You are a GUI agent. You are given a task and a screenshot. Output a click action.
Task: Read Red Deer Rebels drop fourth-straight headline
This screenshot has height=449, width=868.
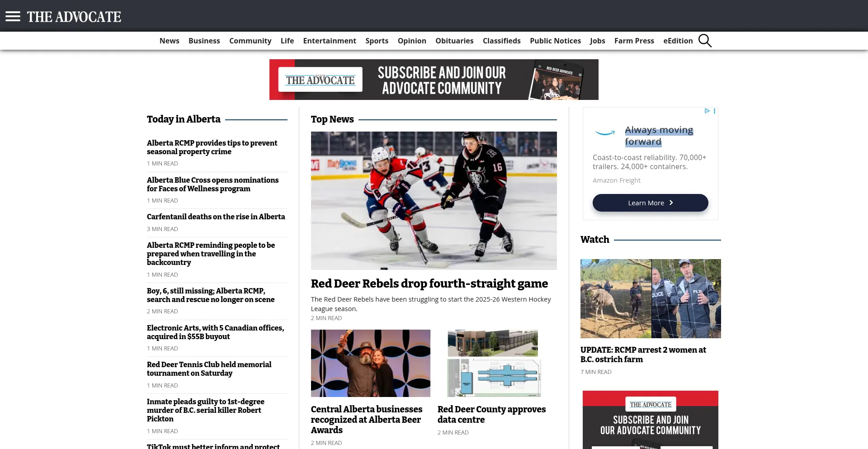coord(429,284)
